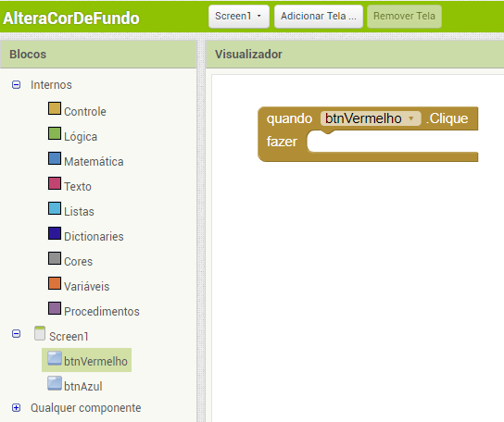Open the Variáveis blocks drawer
504x422 pixels.
86,287
